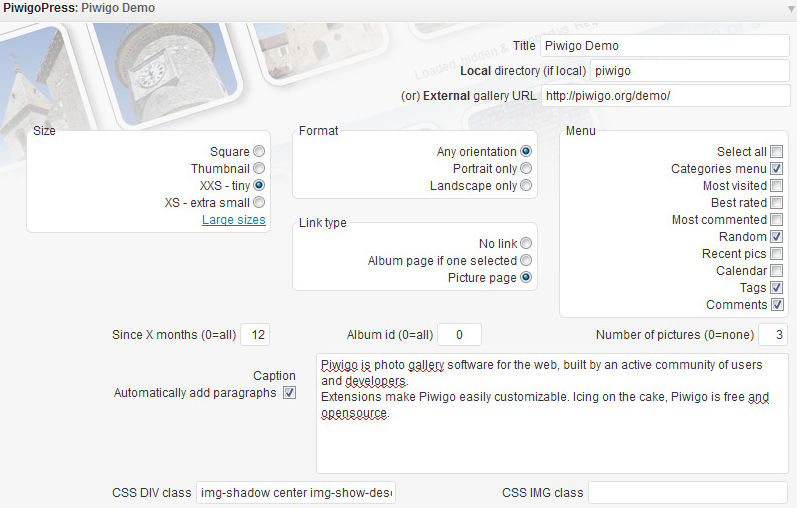Focus the External gallery URL field
The width and height of the screenshot is (797, 508).
tap(665, 96)
